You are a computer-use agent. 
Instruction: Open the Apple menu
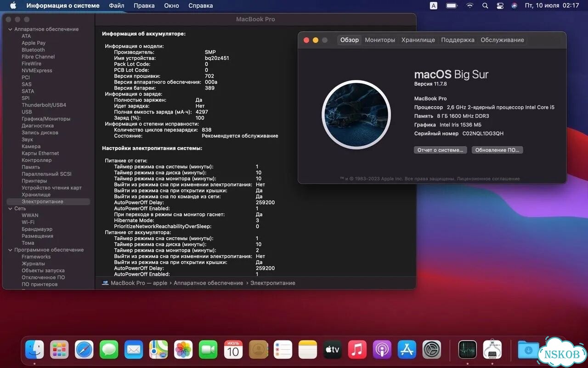click(13, 6)
